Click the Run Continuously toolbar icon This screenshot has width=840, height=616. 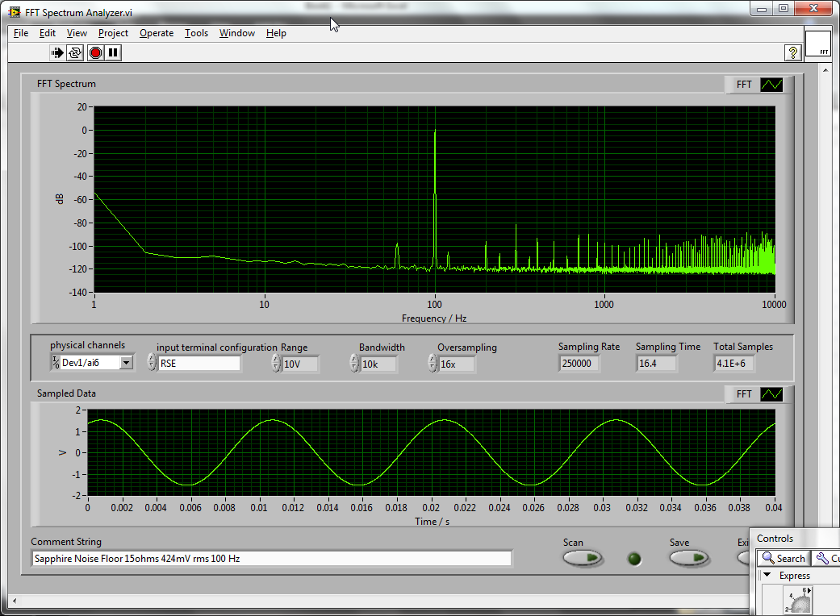click(x=75, y=52)
